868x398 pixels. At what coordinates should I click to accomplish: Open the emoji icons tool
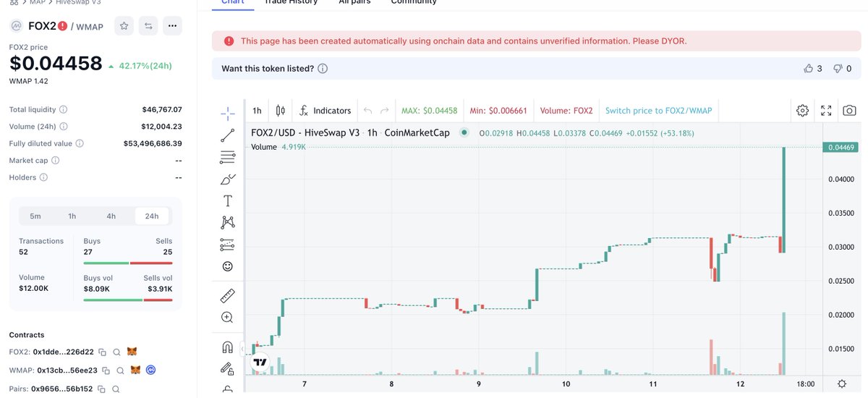[x=227, y=266]
